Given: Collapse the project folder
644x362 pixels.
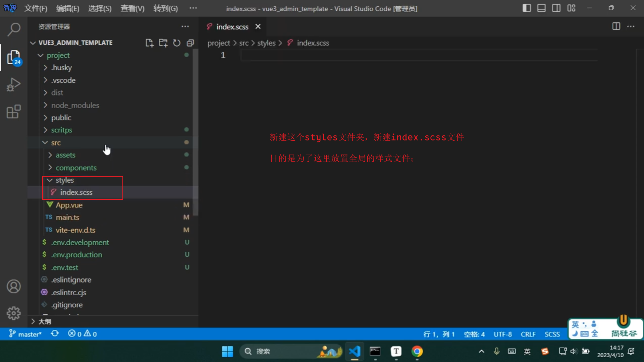Looking at the screenshot, I should coord(58,55).
